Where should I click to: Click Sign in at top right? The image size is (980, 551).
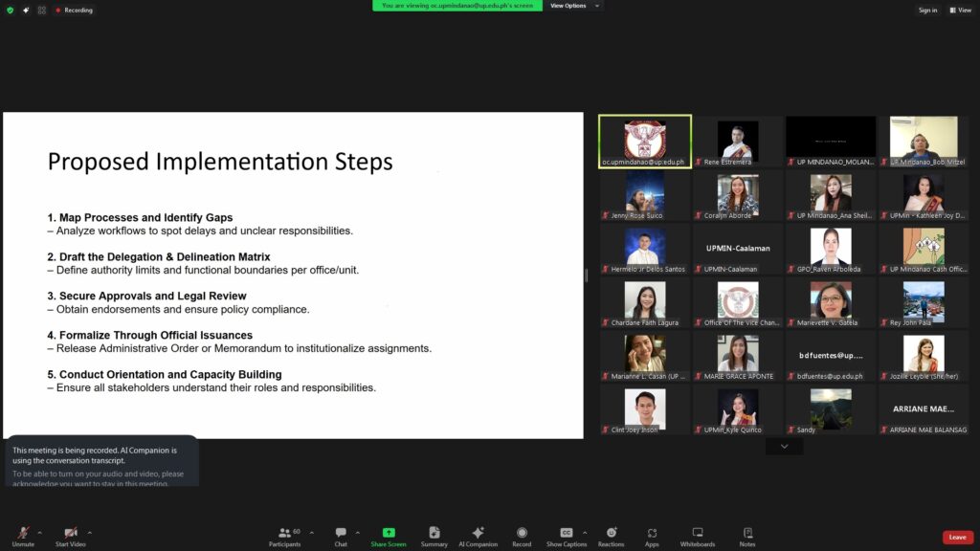click(x=927, y=10)
